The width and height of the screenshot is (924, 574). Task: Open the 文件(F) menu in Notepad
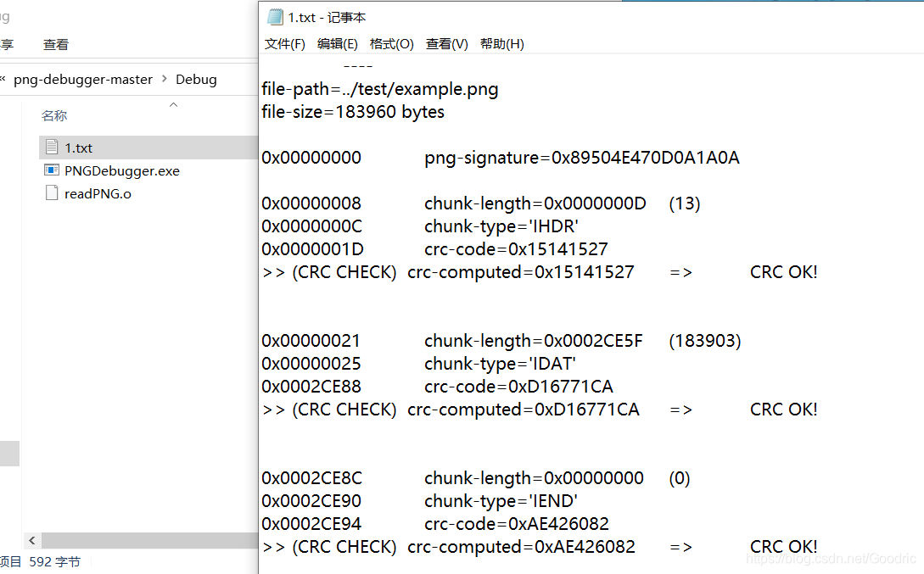284,44
